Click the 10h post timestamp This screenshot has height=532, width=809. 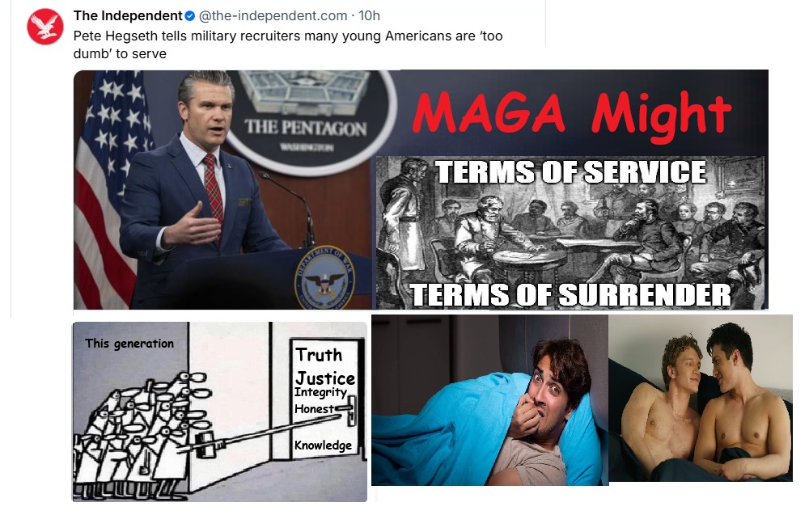(x=370, y=16)
